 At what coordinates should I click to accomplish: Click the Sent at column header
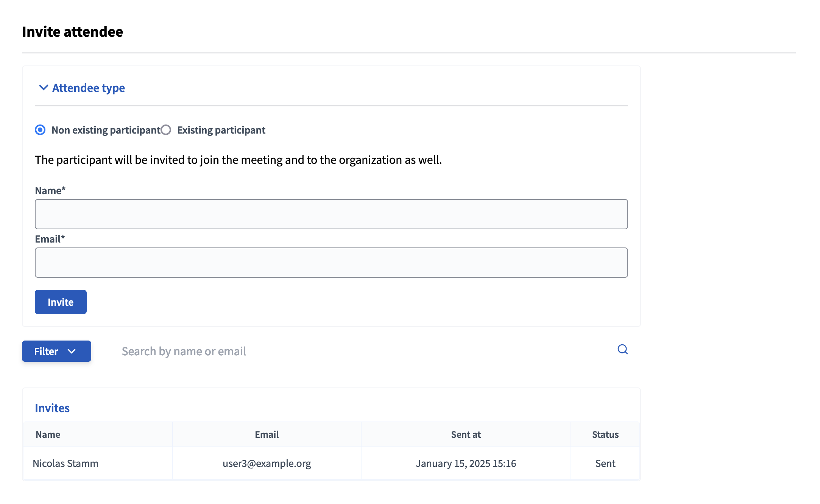click(466, 434)
